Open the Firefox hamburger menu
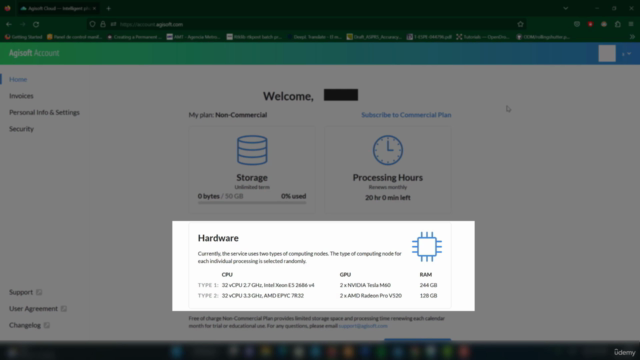Image resolution: width=640 pixels, height=360 pixels. tap(631, 24)
